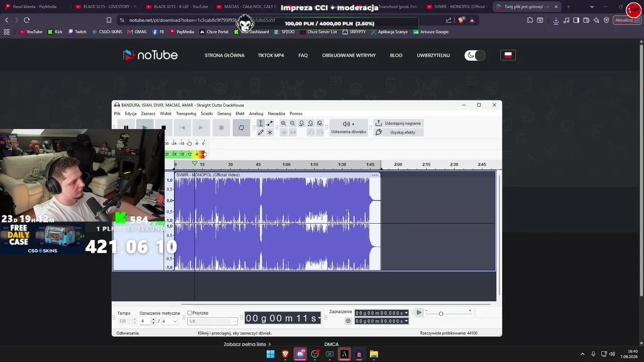644x362 pixels.
Task: Adjust the playback level slider knob
Action: pos(204,154)
